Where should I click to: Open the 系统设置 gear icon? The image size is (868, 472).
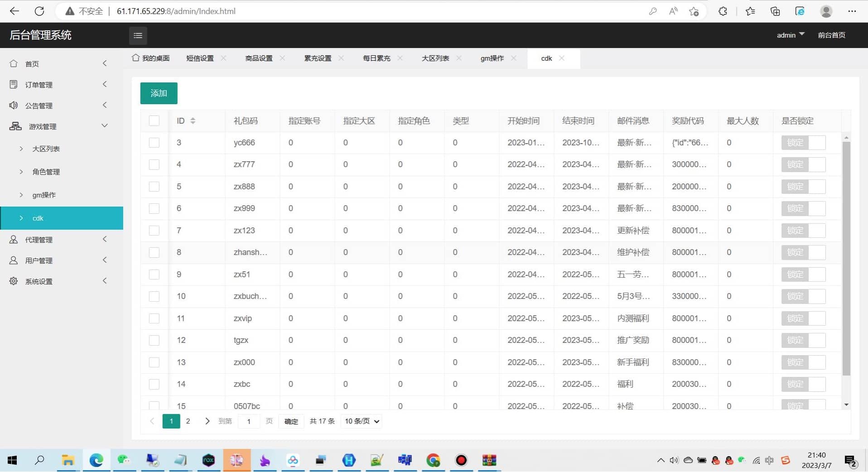tap(13, 281)
